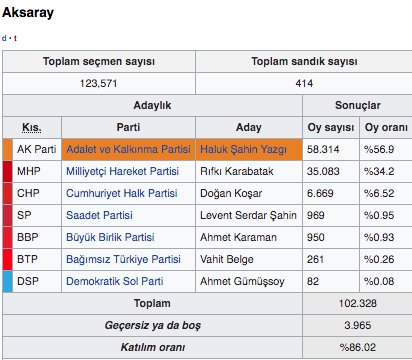
Task: Click the Toplam sandık sayısı header
Action: pyautogui.click(x=304, y=61)
